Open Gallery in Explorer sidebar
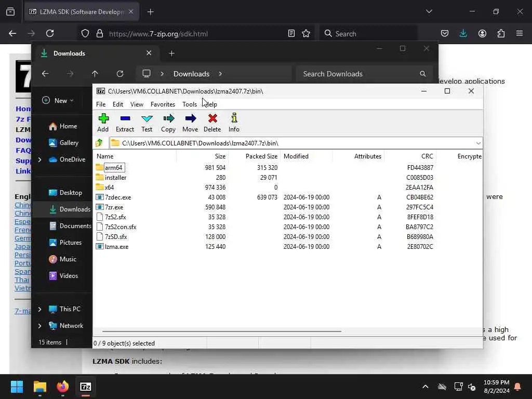This screenshot has height=399, width=532. pyautogui.click(x=64, y=143)
